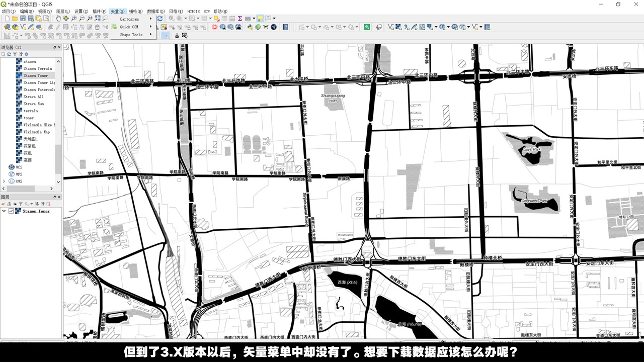Filter the Browser panel tree
This screenshot has height=362, width=644.
coord(15,54)
